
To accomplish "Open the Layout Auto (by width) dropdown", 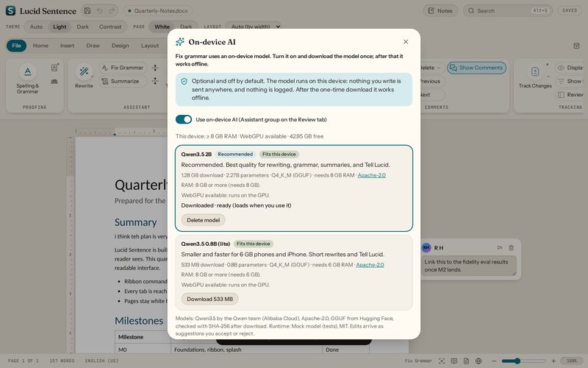I will (x=253, y=26).
